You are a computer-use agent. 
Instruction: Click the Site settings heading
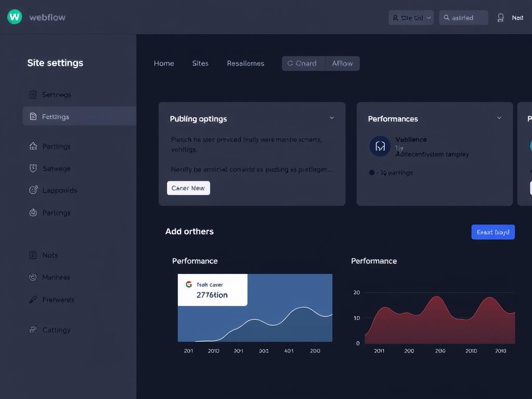coord(55,63)
